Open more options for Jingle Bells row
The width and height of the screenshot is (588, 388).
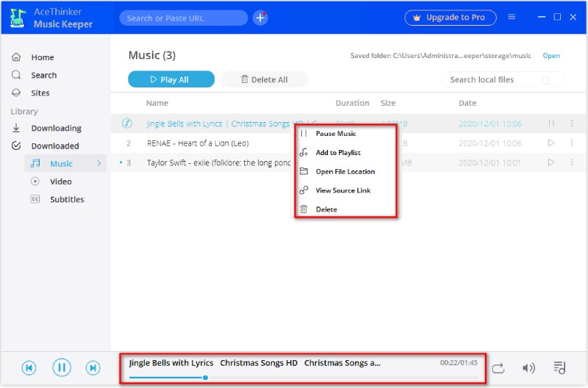point(572,123)
